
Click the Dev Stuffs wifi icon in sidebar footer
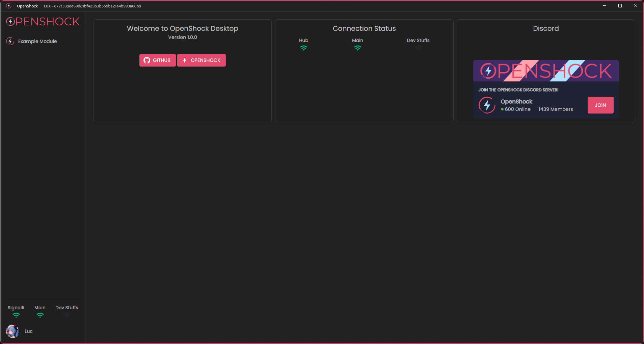[67, 315]
